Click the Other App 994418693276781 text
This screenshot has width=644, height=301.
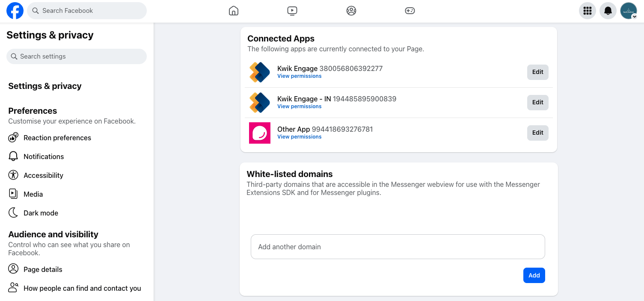coord(325,129)
